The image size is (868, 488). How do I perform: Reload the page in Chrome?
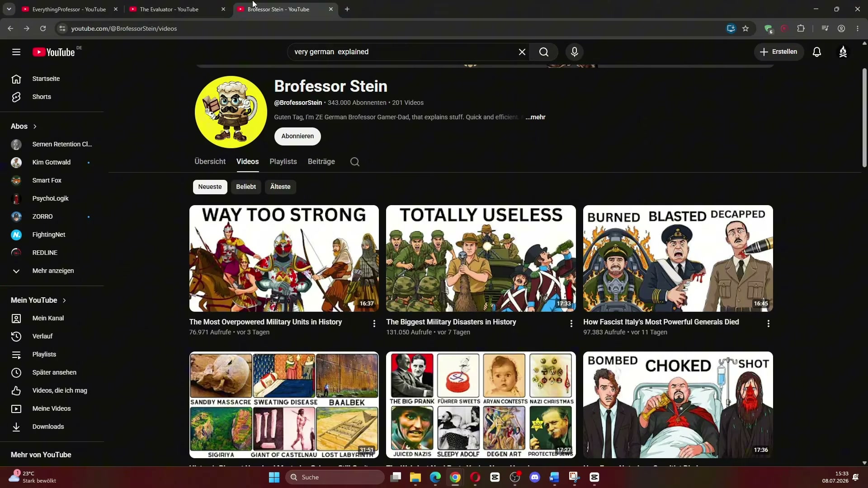tap(43, 28)
